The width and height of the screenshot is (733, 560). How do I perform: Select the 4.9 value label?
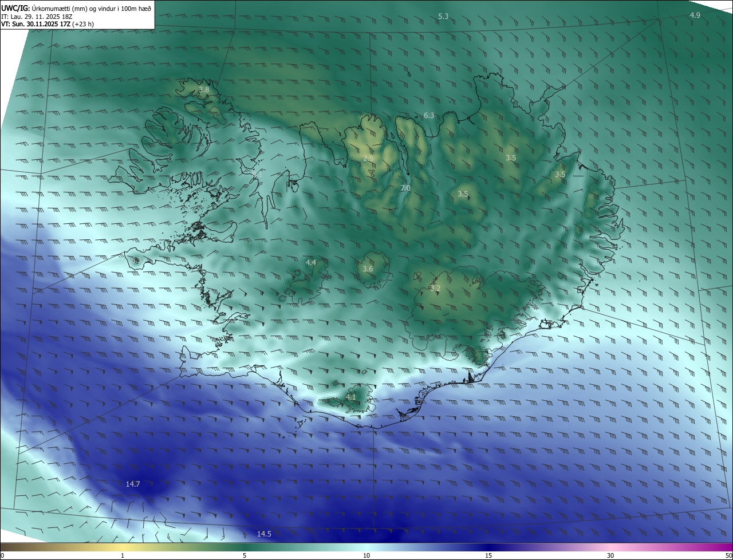(695, 15)
